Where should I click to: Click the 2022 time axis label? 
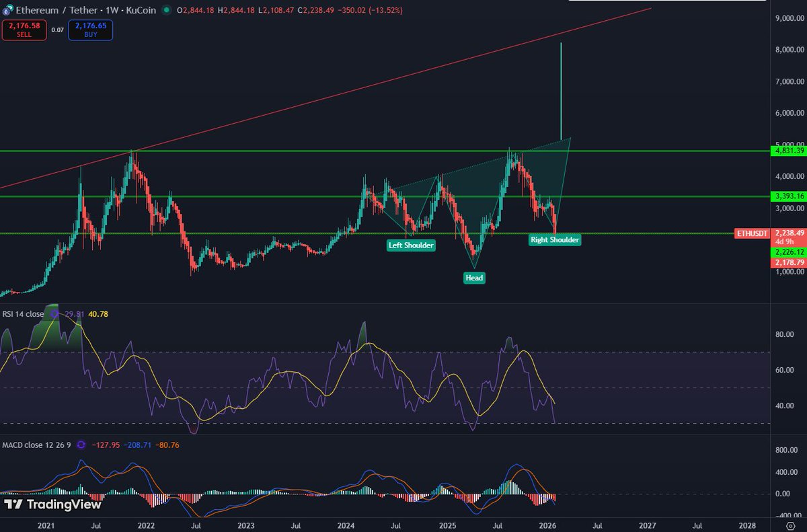click(x=146, y=525)
